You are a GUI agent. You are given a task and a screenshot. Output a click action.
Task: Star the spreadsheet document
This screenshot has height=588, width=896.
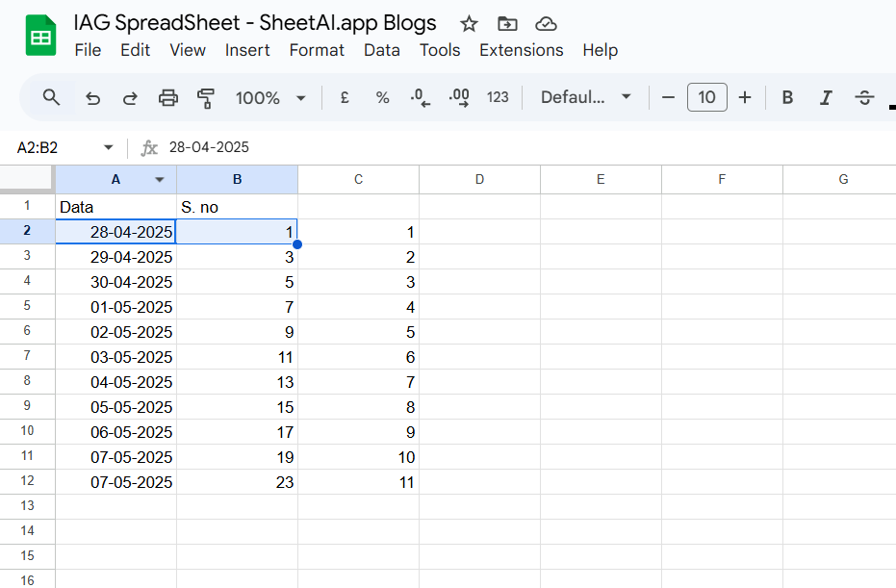pyautogui.click(x=469, y=24)
